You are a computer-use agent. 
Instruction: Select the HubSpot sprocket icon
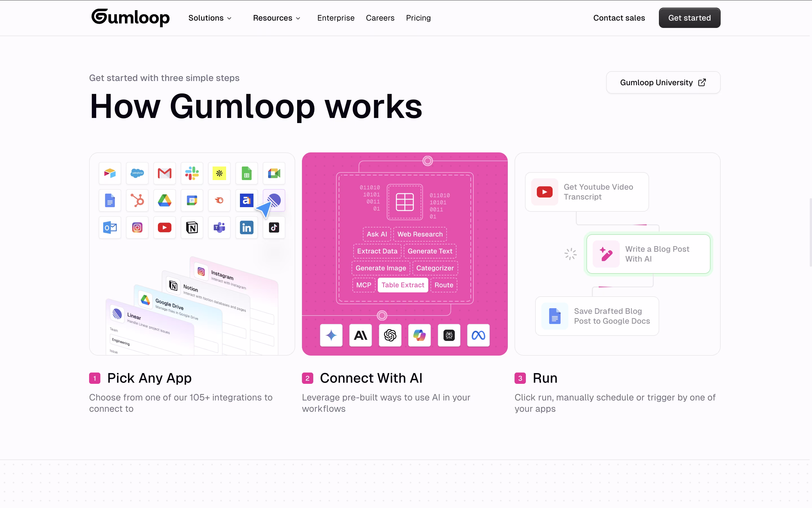coord(137,201)
